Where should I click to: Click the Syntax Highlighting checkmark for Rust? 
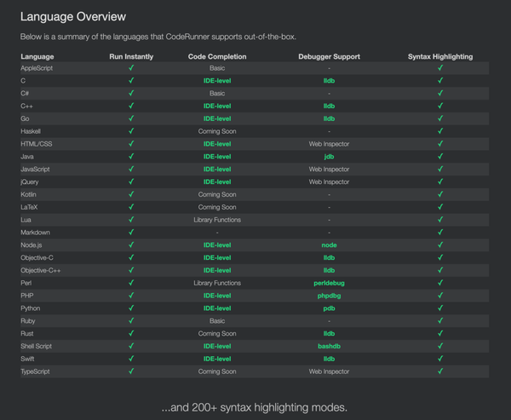pyautogui.click(x=440, y=333)
